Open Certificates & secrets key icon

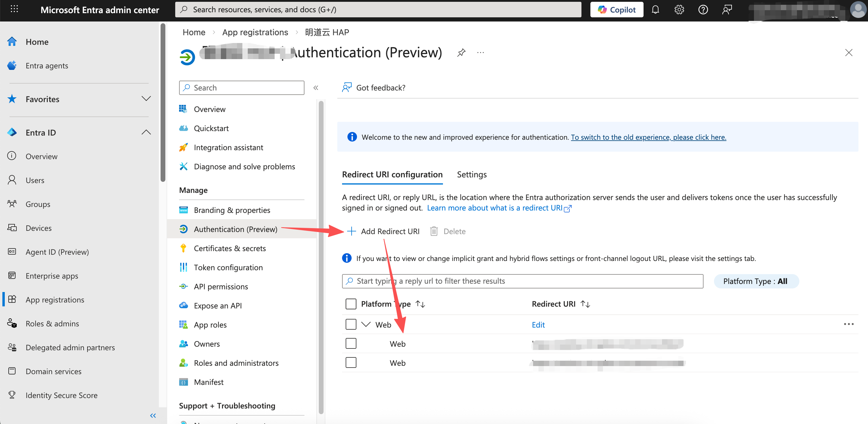click(183, 248)
